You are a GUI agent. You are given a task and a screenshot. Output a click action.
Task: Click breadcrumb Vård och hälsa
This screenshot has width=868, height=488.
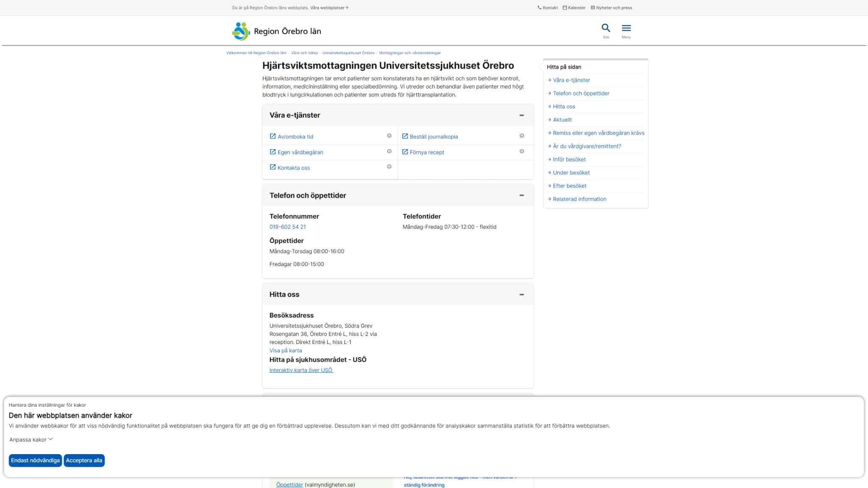point(304,53)
